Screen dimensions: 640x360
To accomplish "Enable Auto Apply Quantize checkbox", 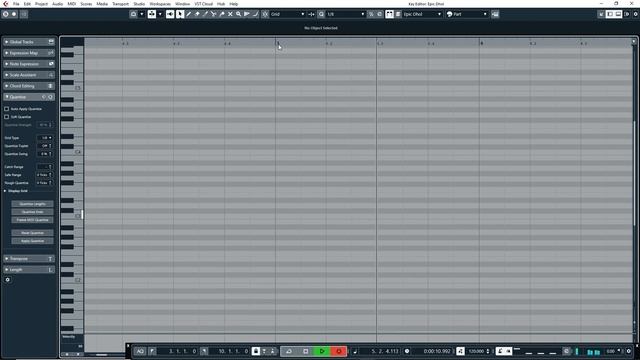I will click(7, 109).
